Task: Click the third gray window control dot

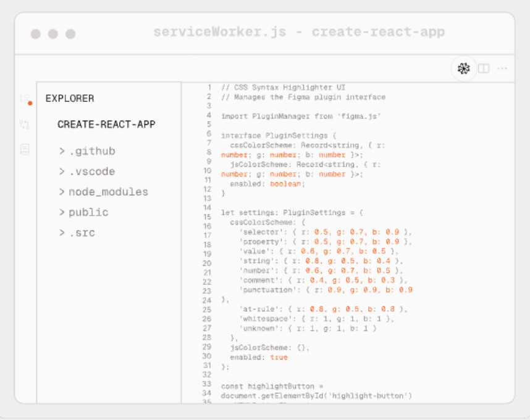Action: point(70,34)
